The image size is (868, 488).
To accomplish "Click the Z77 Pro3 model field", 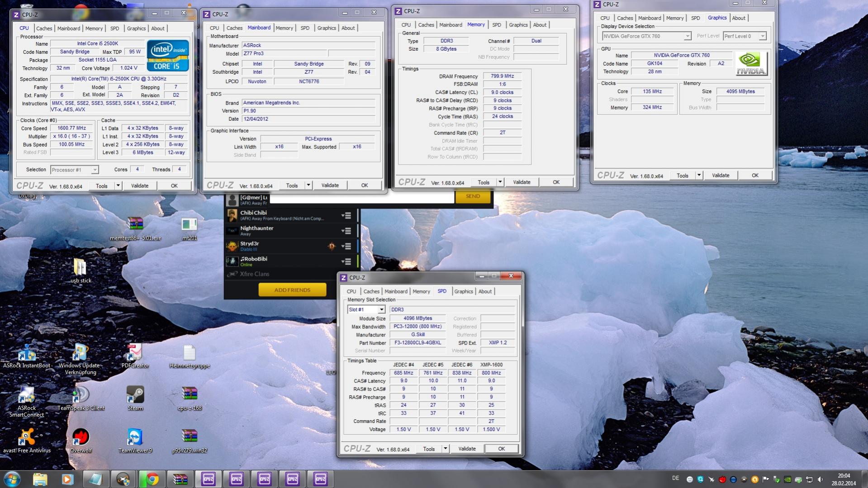I will (284, 53).
